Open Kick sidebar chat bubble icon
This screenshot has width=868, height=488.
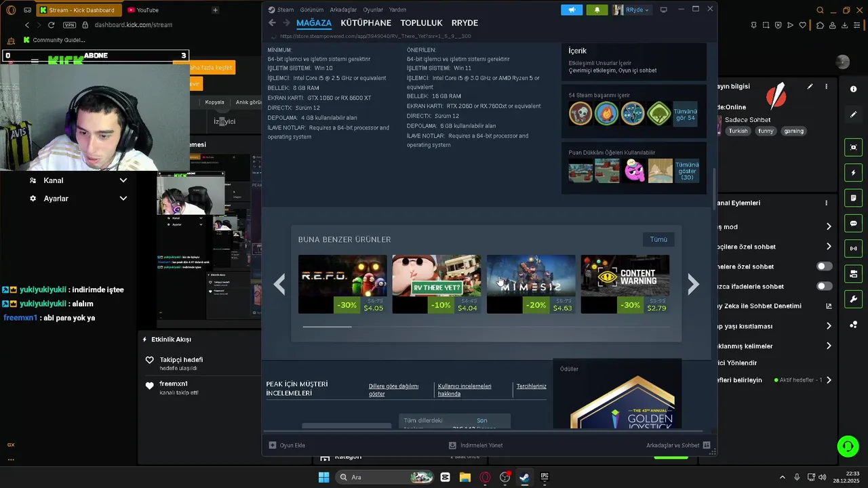pyautogui.click(x=853, y=223)
